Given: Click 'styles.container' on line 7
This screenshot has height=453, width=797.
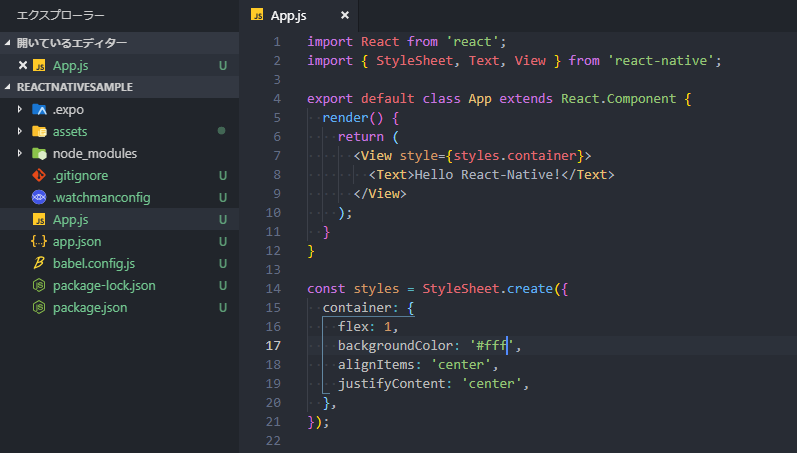Looking at the screenshot, I should [515, 156].
